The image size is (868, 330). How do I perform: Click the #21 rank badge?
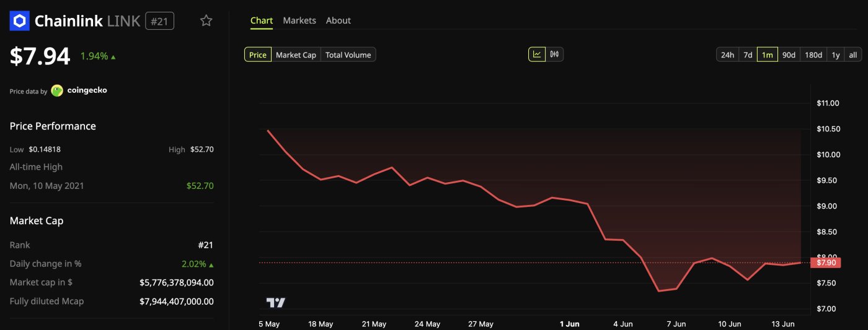click(x=159, y=21)
